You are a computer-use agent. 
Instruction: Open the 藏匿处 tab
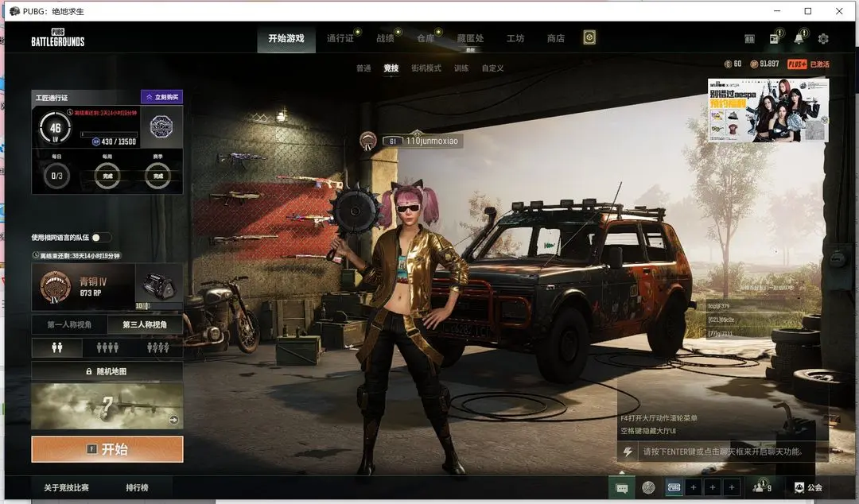tap(471, 38)
